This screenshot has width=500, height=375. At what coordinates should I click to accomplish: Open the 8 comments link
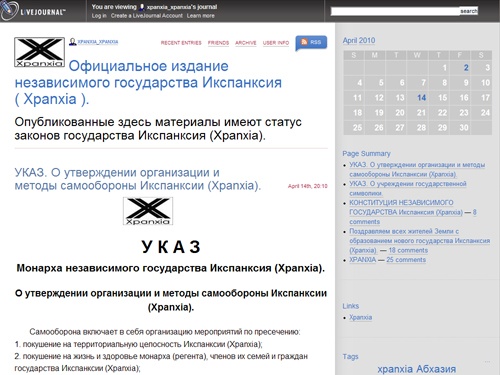413,217
